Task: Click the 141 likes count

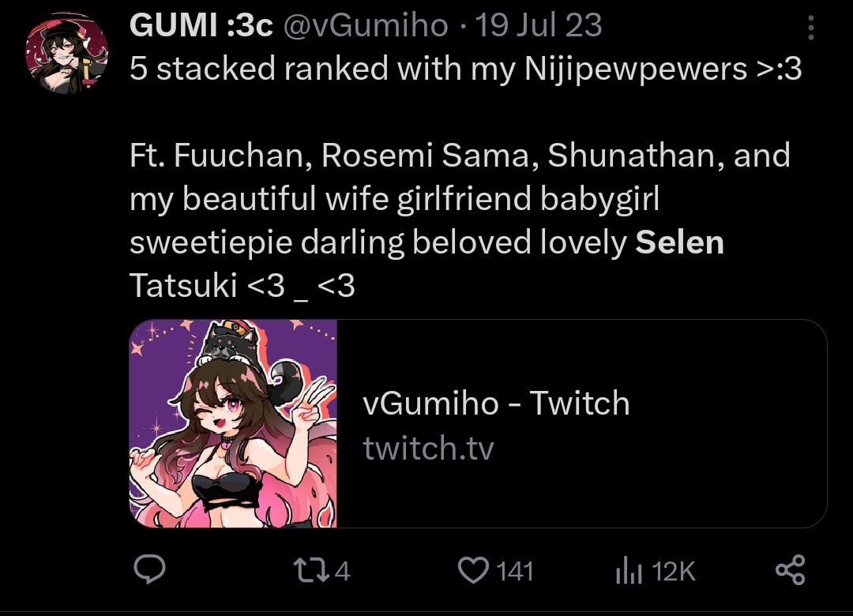Action: (514, 571)
